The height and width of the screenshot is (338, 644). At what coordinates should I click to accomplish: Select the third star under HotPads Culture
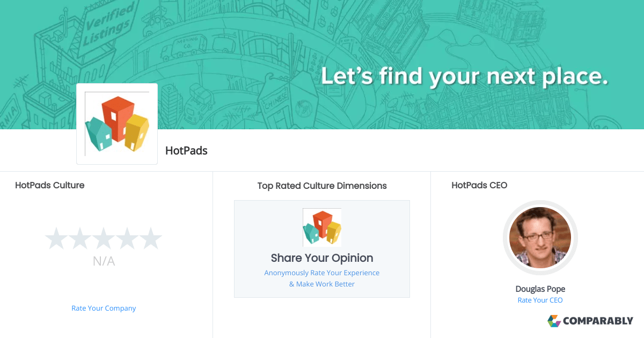tap(104, 238)
